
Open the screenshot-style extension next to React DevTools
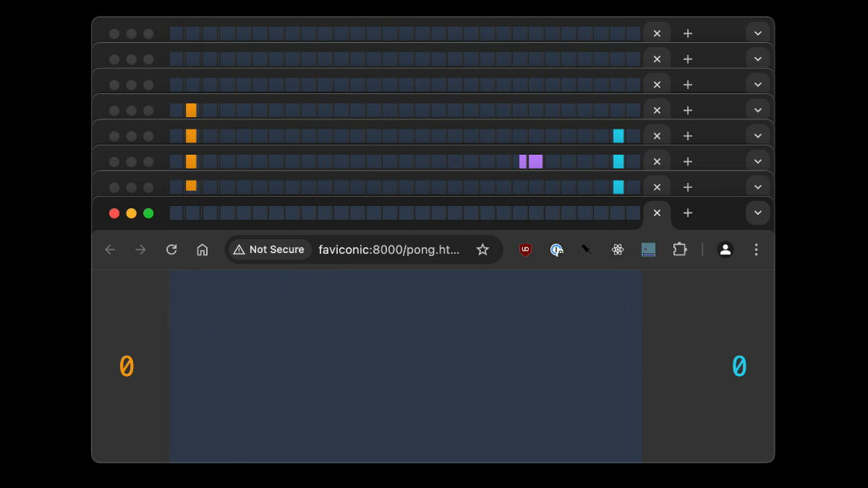[647, 249]
